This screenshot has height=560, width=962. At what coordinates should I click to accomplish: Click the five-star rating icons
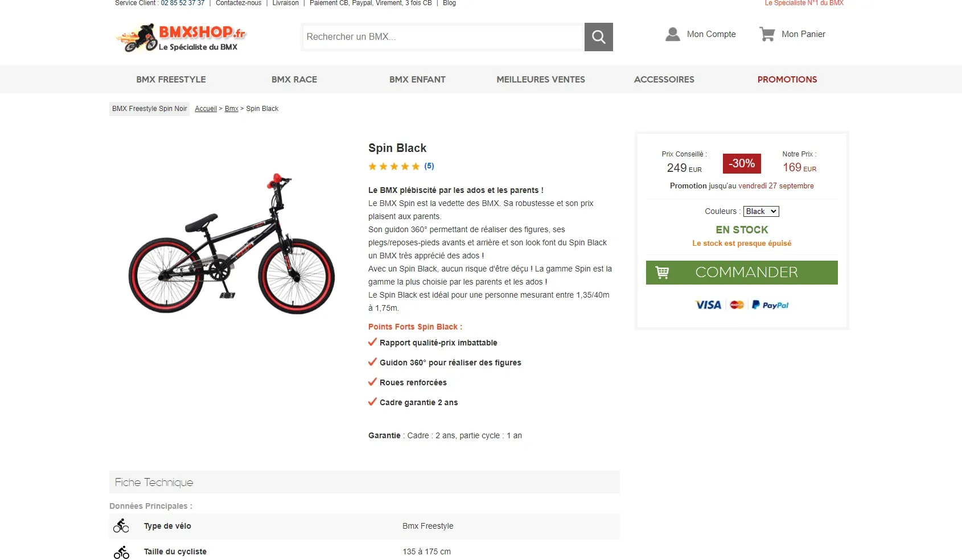point(394,166)
